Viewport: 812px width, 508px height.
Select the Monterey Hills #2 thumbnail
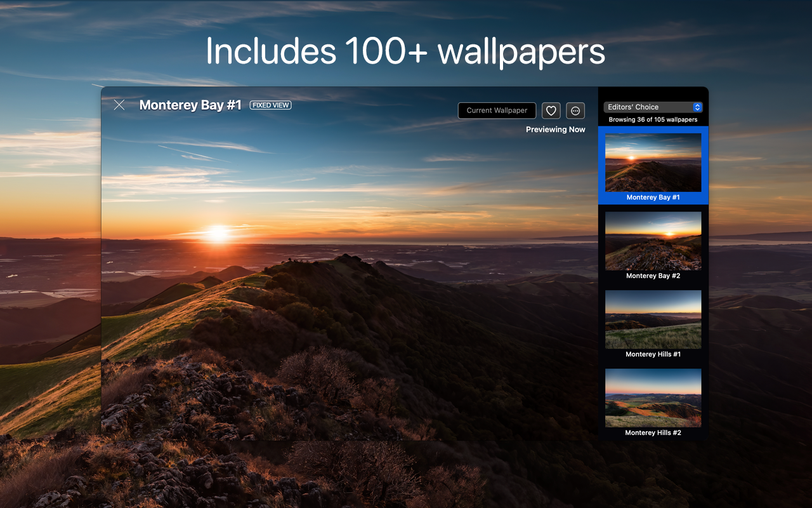(x=653, y=397)
